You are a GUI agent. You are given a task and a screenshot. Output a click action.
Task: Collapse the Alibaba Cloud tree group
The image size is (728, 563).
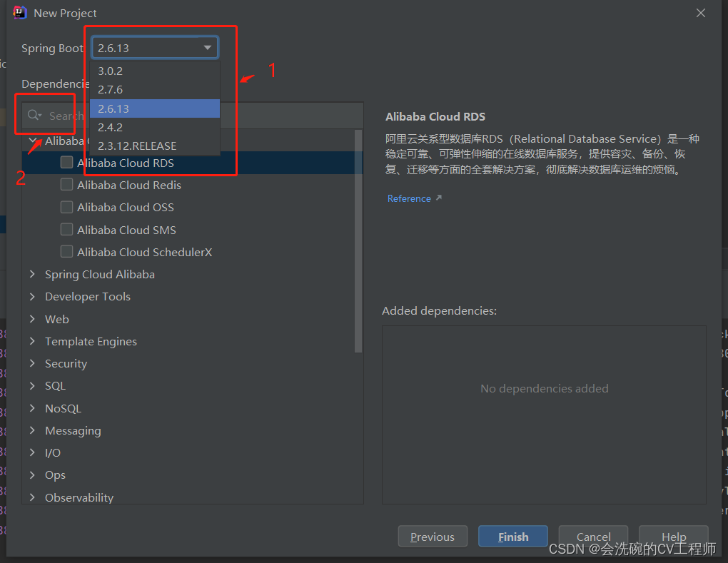click(x=33, y=140)
